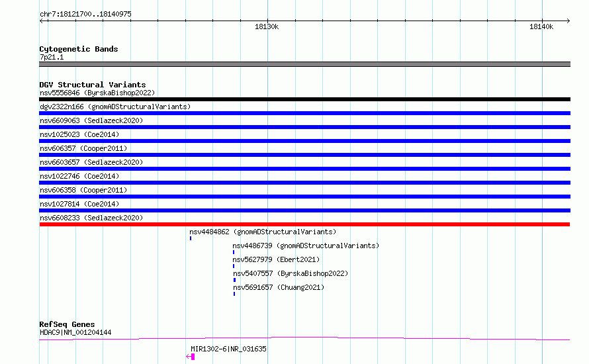
Task: Click the RefSeq Genes track title
Action: (x=67, y=324)
